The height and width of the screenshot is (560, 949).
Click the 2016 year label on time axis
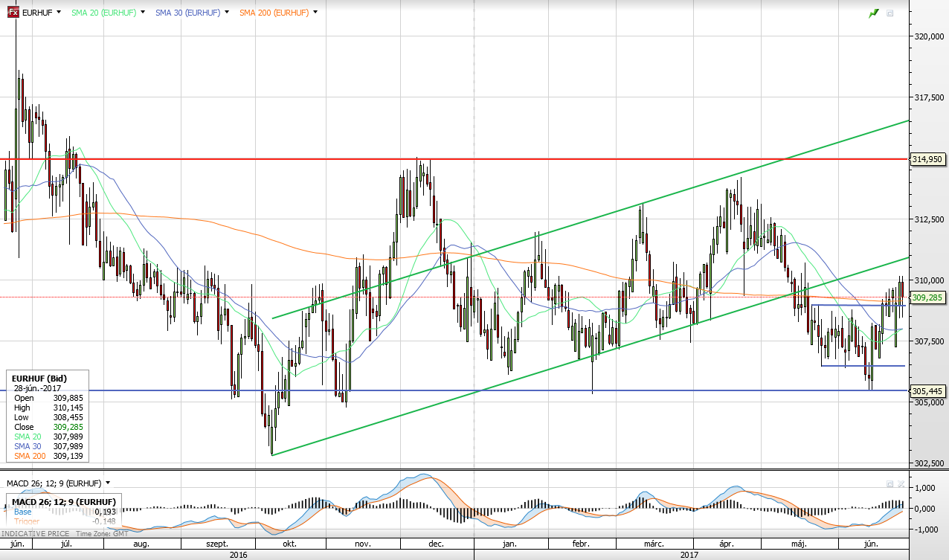pos(238,555)
